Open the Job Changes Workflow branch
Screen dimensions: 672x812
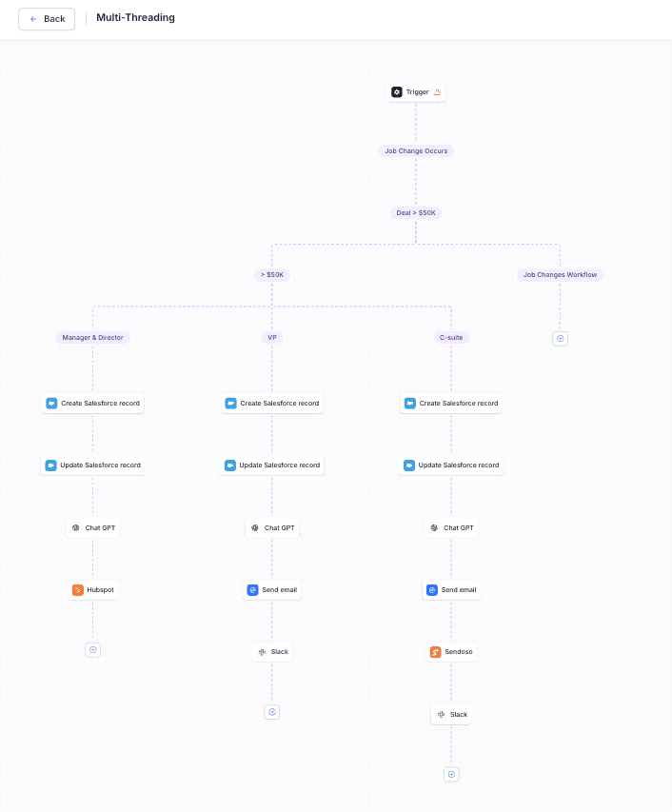[x=560, y=275]
